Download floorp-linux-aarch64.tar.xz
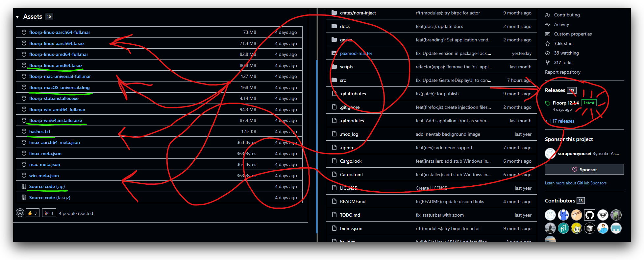Screen dimensions: 644x260 57,43
